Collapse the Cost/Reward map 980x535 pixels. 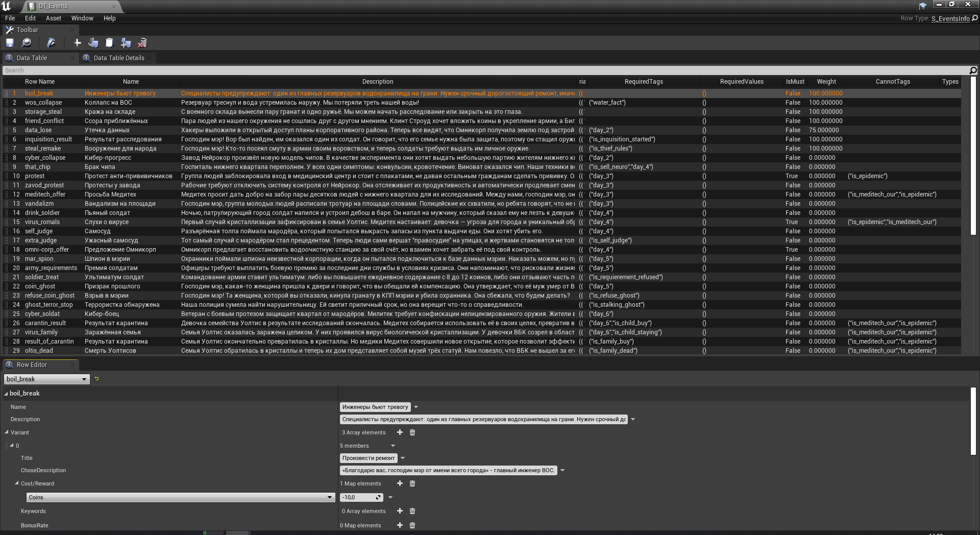tap(17, 483)
